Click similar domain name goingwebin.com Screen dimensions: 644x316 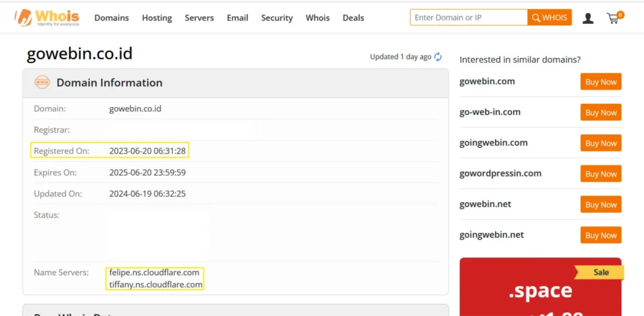tap(494, 143)
